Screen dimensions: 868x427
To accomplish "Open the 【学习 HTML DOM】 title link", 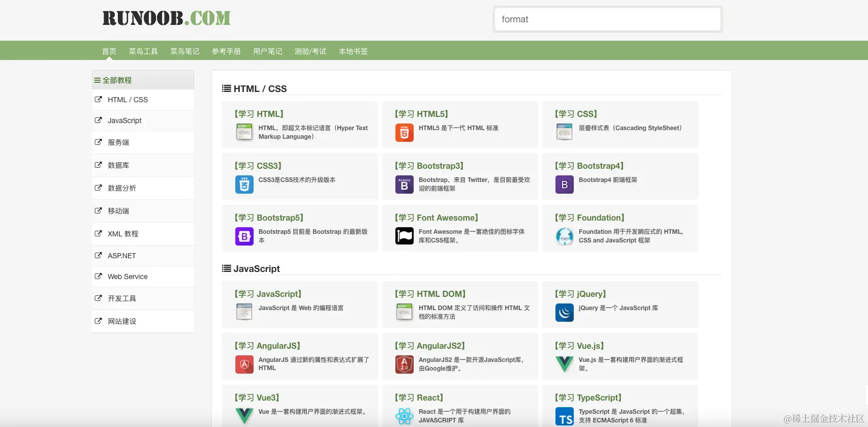I will tap(430, 294).
